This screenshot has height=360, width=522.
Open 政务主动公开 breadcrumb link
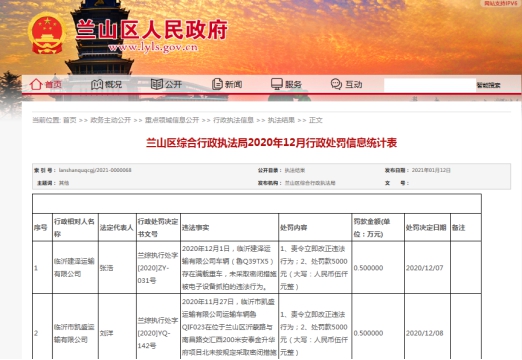pos(111,120)
